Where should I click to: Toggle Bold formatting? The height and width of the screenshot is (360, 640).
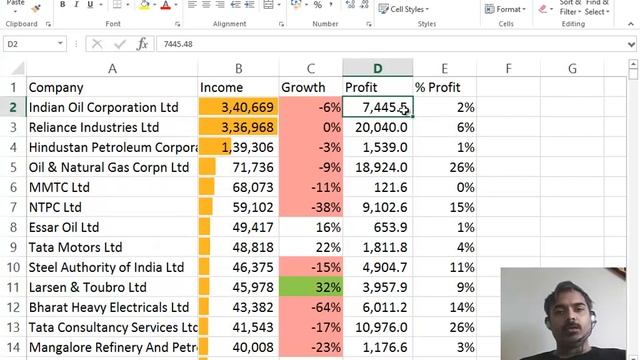point(62,4)
